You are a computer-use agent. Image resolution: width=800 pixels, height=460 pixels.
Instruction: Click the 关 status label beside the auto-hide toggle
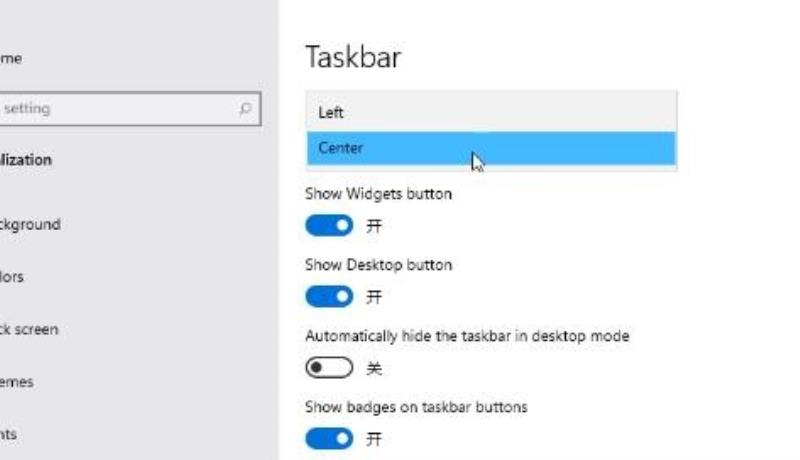(x=374, y=368)
